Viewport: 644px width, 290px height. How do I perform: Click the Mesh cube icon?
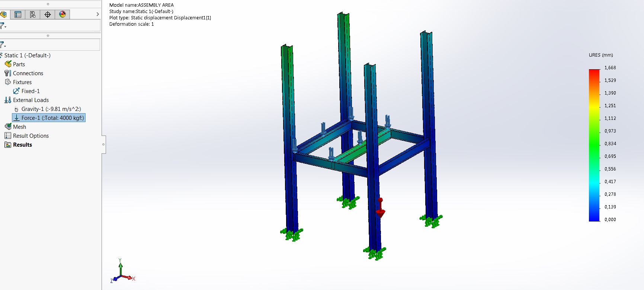tap(8, 127)
